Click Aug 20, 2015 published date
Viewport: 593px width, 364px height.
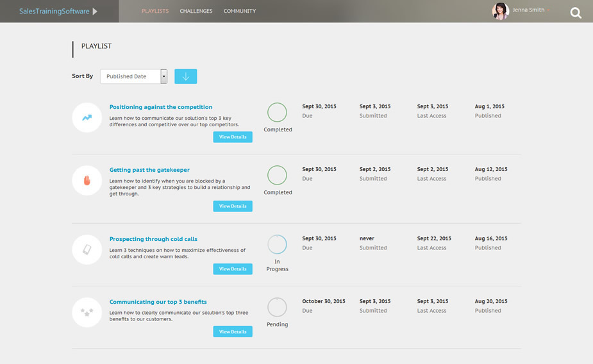[491, 301]
